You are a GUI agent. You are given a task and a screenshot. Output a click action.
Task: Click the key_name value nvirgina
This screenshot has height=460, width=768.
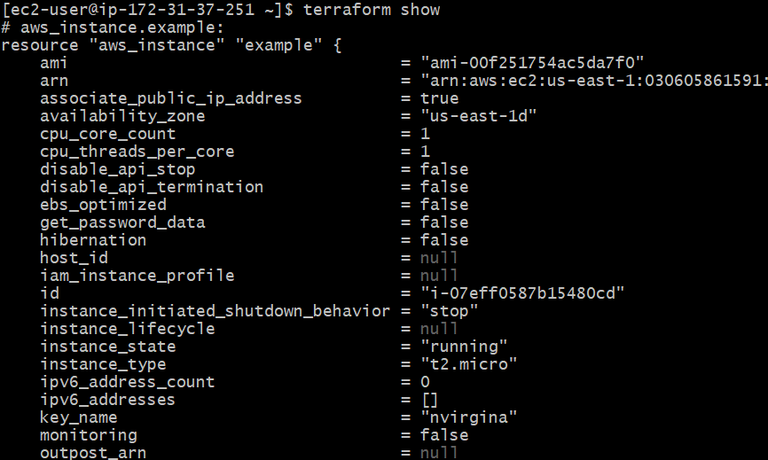pos(469,417)
